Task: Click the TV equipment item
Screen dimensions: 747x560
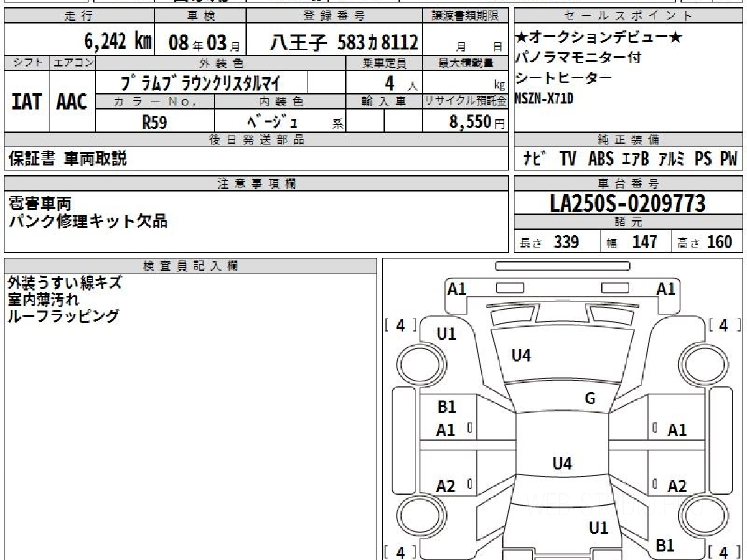Action: pyautogui.click(x=568, y=159)
